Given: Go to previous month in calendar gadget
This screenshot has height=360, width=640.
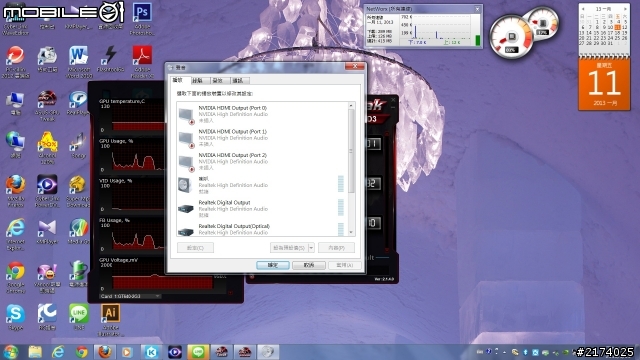Looking at the screenshot, I should [x=583, y=9].
